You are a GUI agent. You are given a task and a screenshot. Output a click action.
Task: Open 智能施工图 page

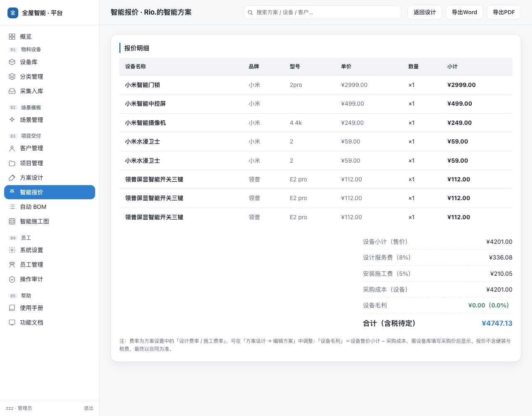[49, 221]
